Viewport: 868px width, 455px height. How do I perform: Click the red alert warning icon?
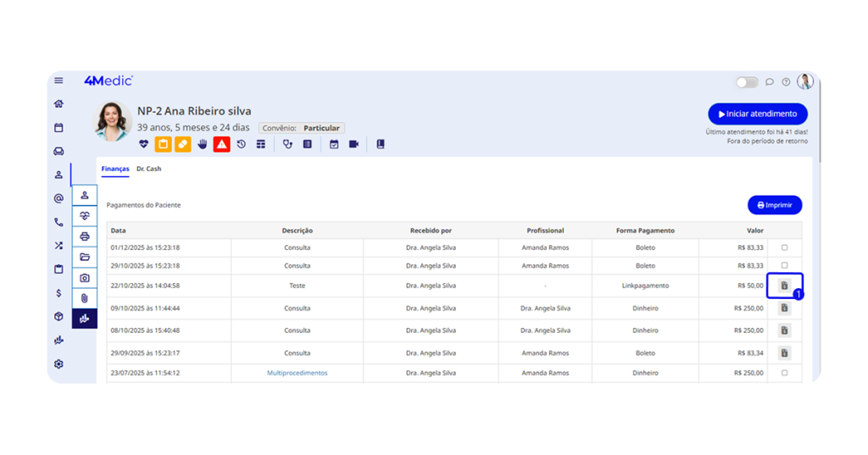click(x=221, y=144)
